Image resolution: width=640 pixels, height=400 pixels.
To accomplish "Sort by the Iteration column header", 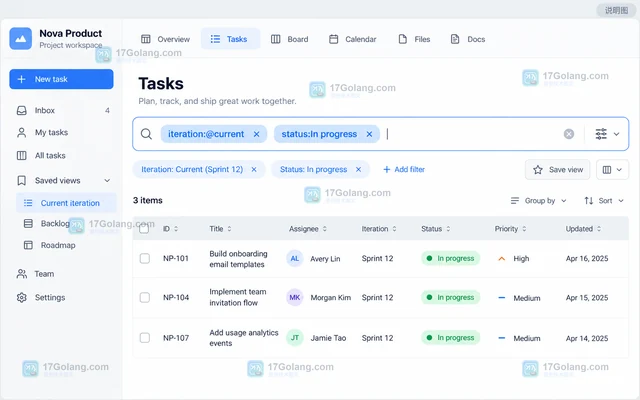I will [x=379, y=229].
